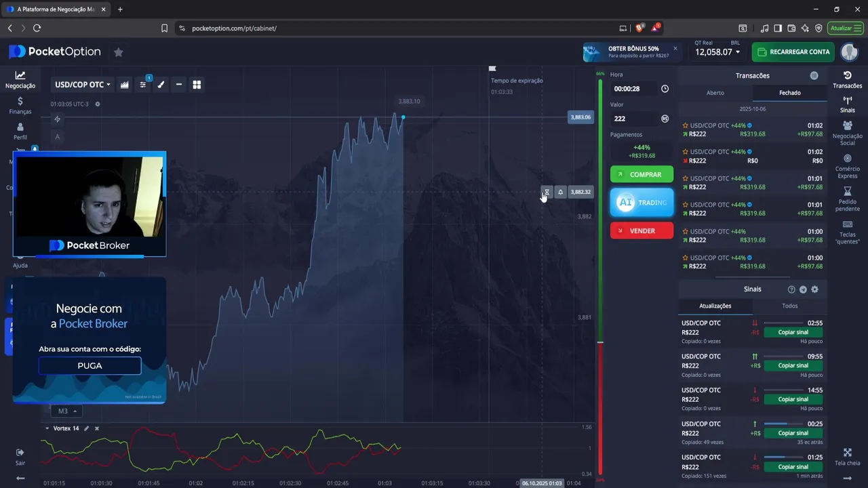
Task: Click the COMPRAR buy button
Action: click(642, 175)
